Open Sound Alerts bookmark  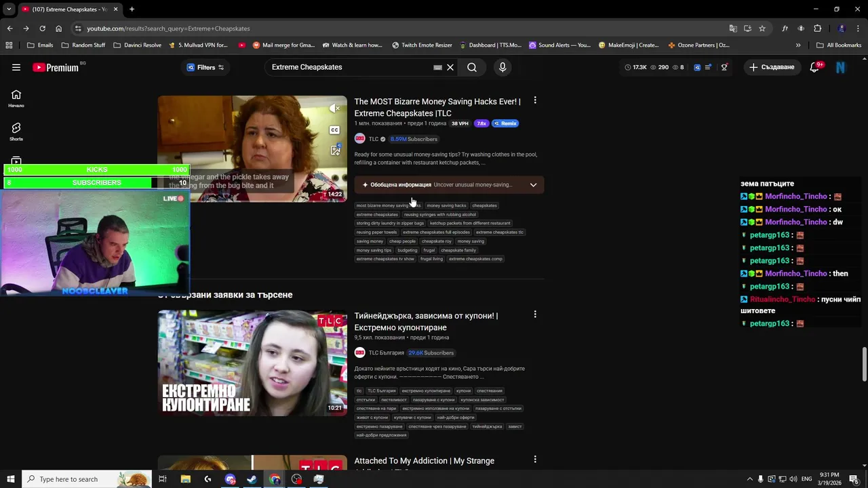[559, 45]
